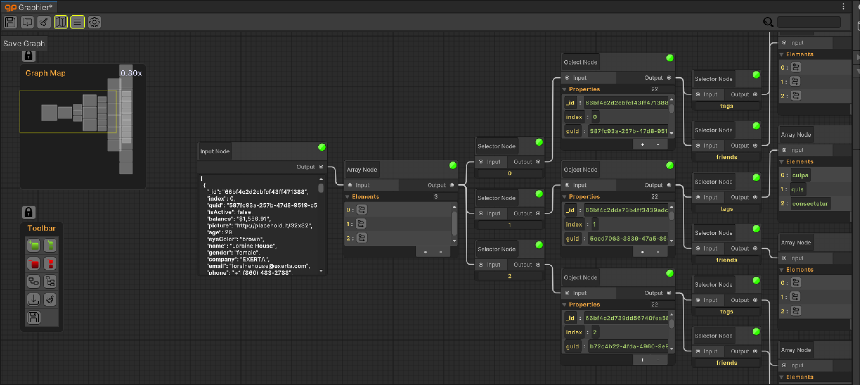Viewport: 868px width, 385px height.
Task: Collapse Properties of the topmost Object Node
Action: [564, 90]
